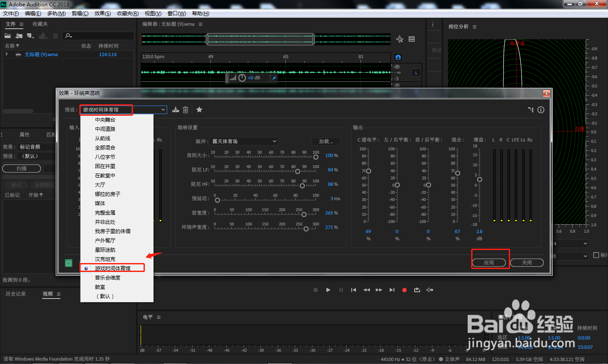Screen dimensions: 608x364
Task: Toggle the green effect power button
Action: [69, 263]
